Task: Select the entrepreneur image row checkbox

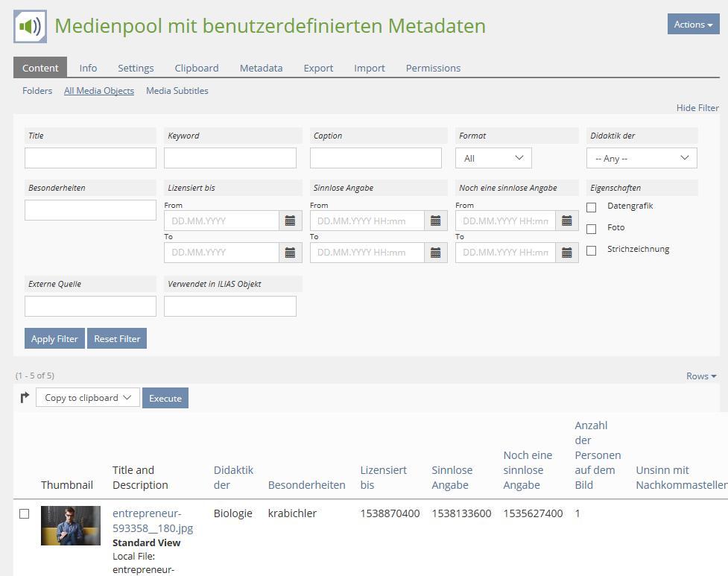Action: [24, 513]
